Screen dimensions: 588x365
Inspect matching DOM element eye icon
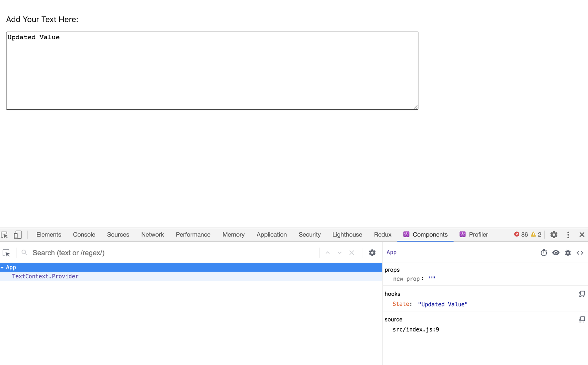[556, 253]
